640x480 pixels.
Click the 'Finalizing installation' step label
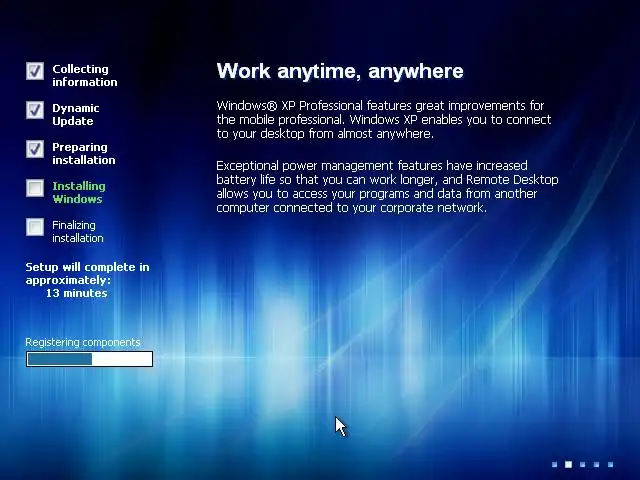tap(78, 231)
